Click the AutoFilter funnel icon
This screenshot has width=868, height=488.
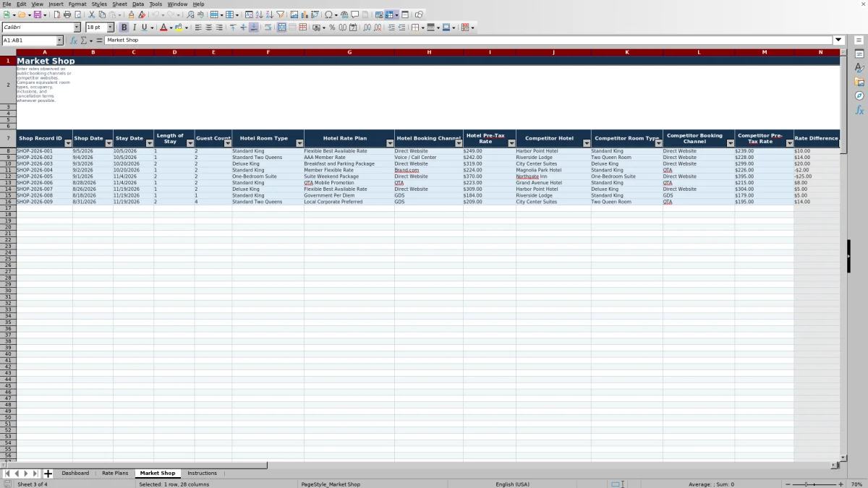[280, 14]
